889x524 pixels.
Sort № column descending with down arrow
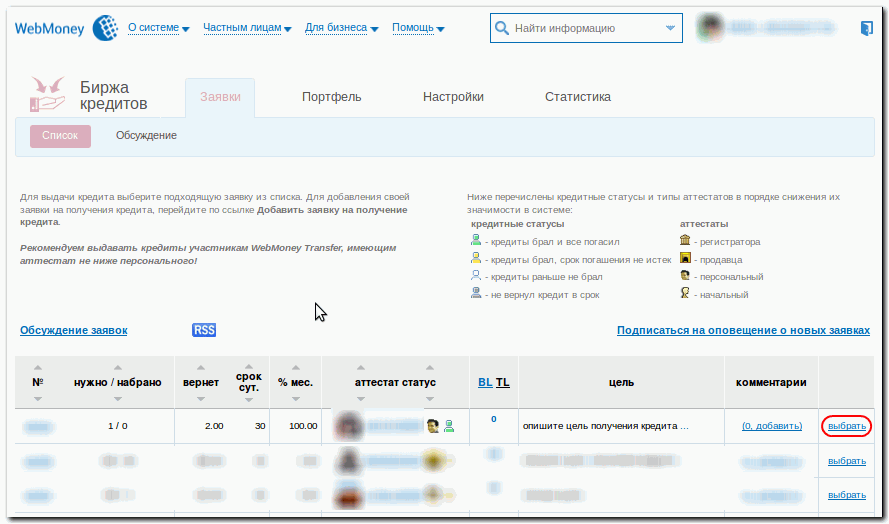coord(38,399)
